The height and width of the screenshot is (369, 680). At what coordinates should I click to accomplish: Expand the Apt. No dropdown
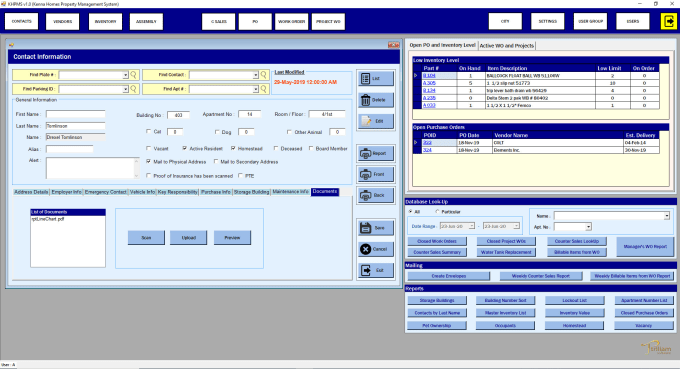588,227
